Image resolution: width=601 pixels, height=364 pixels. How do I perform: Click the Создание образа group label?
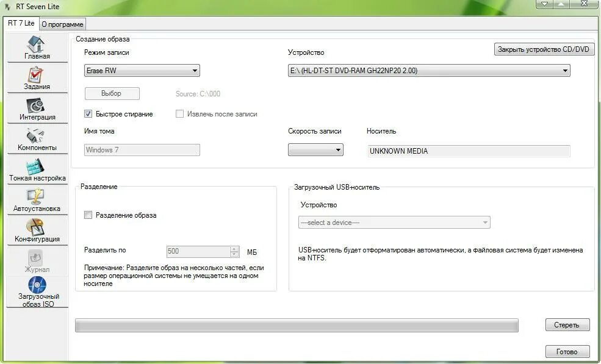103,39
